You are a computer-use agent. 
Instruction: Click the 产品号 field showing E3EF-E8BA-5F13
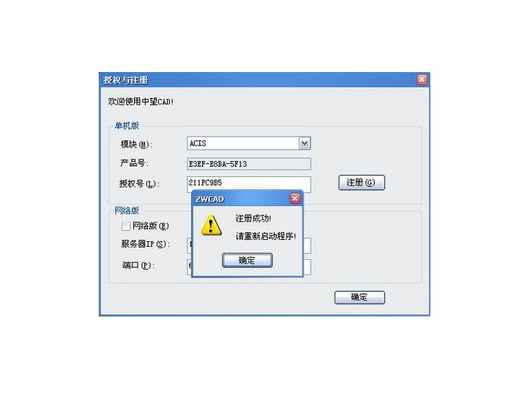click(249, 164)
